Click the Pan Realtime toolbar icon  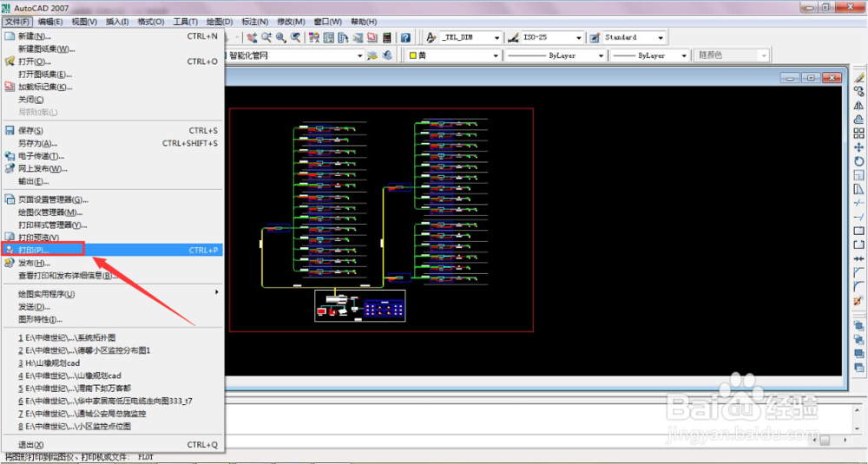tap(252, 37)
